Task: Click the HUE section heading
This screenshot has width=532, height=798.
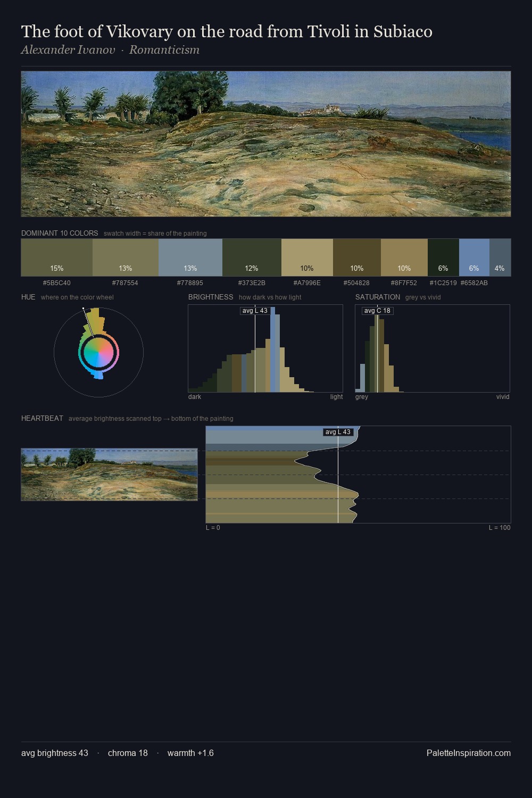Action: pos(28,297)
